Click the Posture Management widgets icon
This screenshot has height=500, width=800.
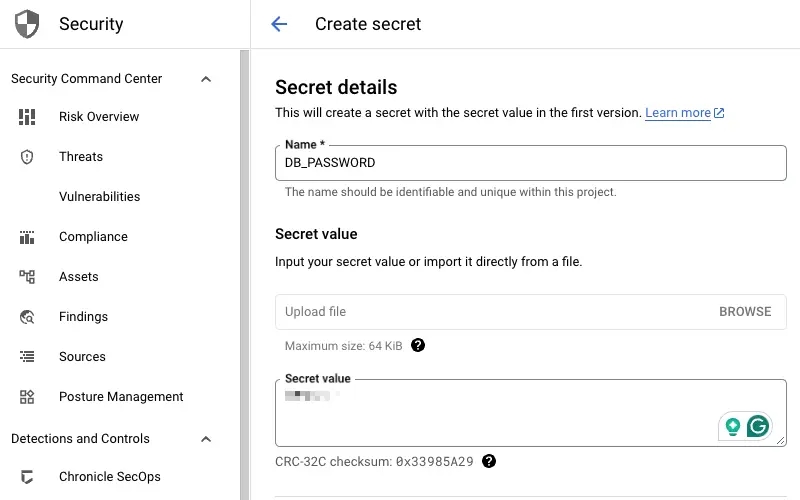coord(27,397)
